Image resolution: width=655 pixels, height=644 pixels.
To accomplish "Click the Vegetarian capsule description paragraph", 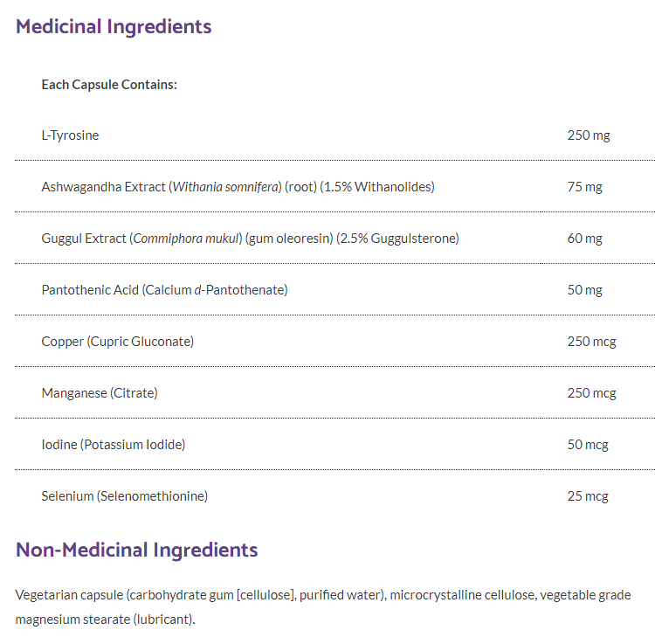I will 323,606.
